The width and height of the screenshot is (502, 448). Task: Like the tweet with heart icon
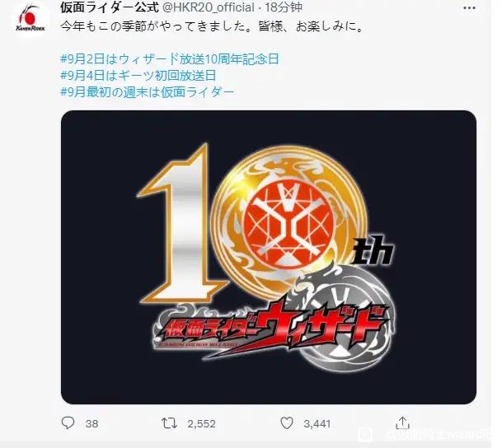tap(287, 423)
